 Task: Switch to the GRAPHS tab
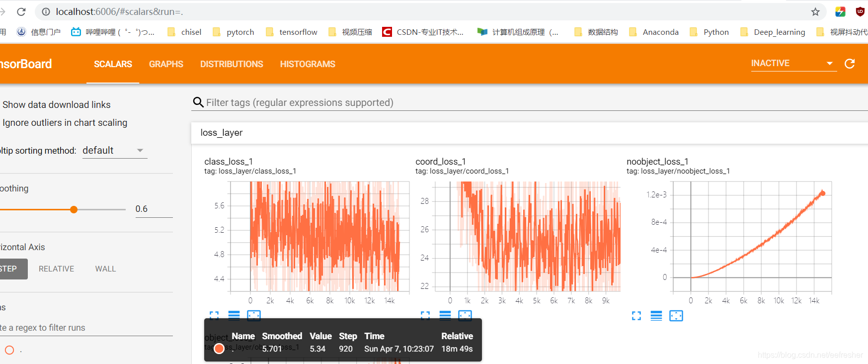[166, 64]
